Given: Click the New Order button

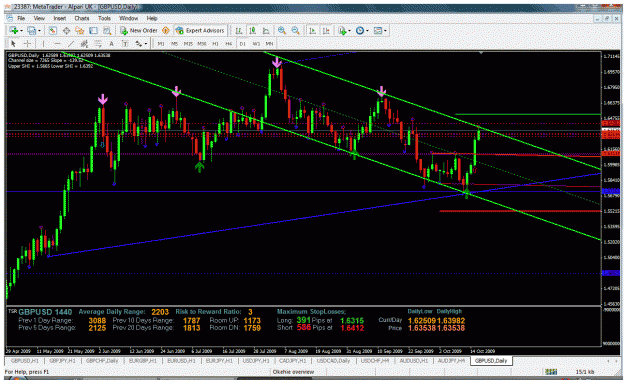Looking at the screenshot, I should point(139,31).
